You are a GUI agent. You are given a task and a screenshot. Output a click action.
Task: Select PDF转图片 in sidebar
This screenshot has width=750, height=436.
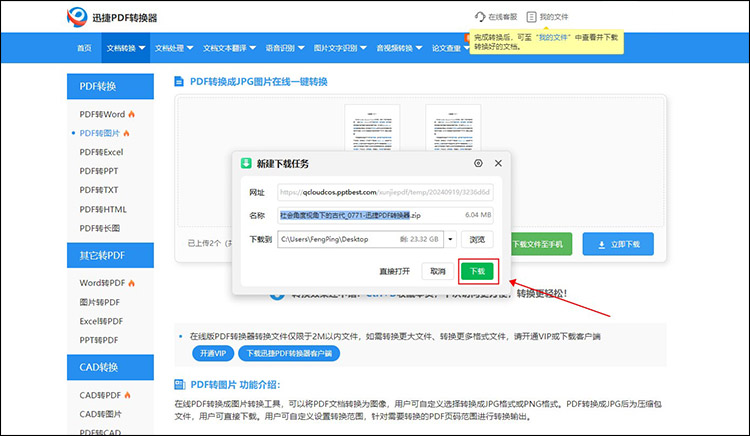tap(99, 133)
